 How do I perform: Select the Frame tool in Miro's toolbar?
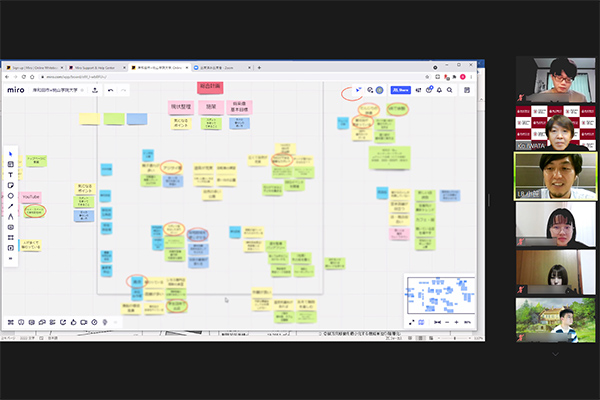click(x=10, y=237)
